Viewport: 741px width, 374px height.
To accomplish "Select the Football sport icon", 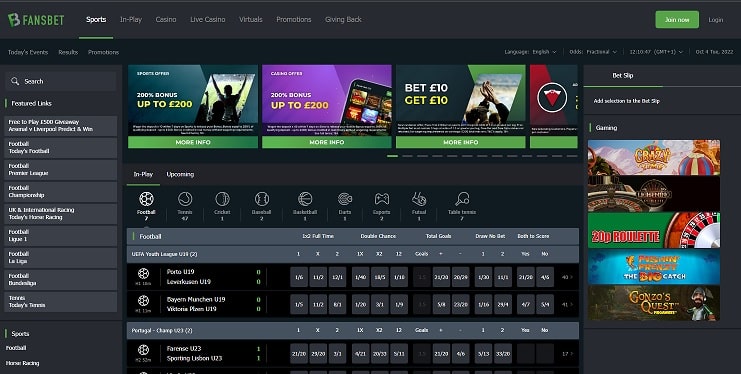I will (x=146, y=199).
